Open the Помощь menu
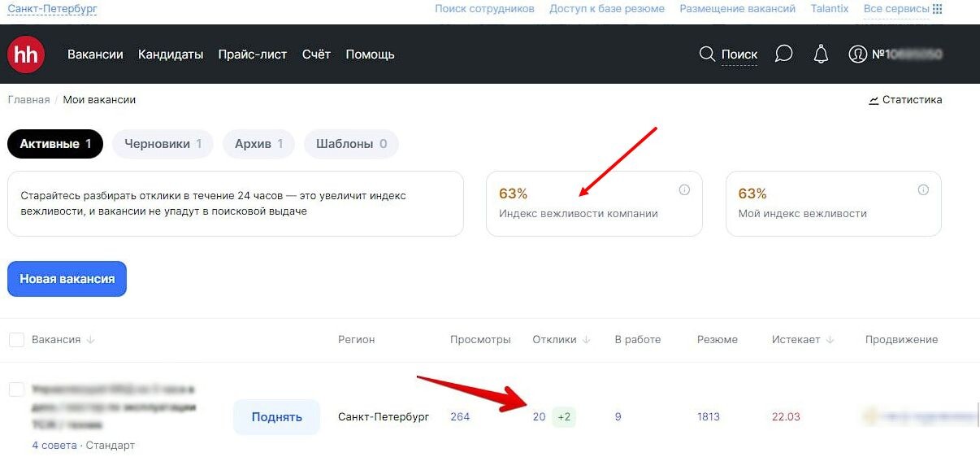This screenshot has width=980, height=457. pyautogui.click(x=370, y=54)
